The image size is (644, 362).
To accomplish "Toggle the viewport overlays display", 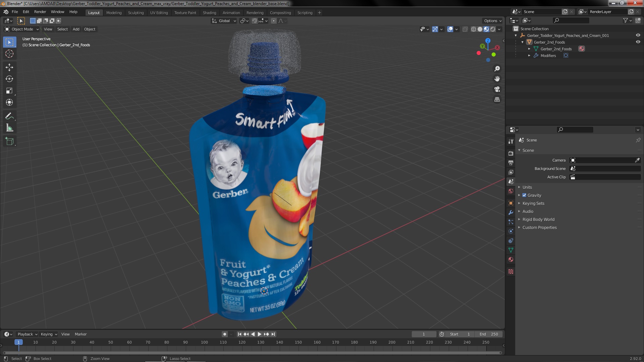I will click(450, 29).
